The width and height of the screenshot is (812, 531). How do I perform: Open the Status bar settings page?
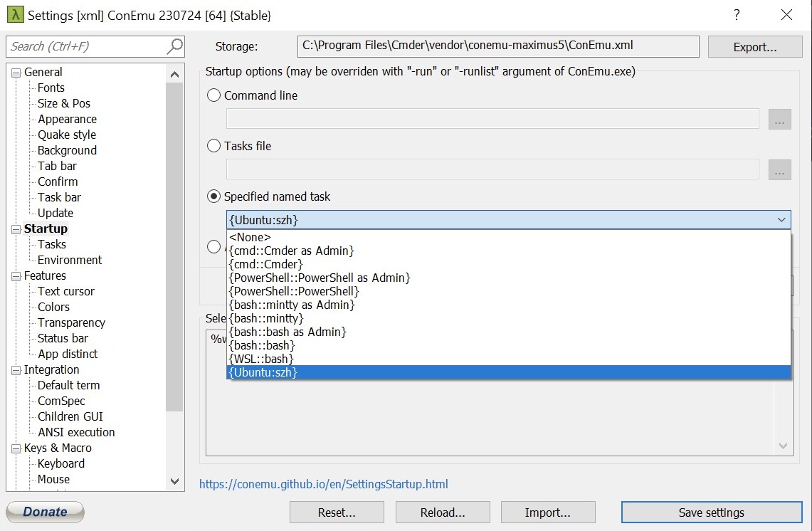63,338
